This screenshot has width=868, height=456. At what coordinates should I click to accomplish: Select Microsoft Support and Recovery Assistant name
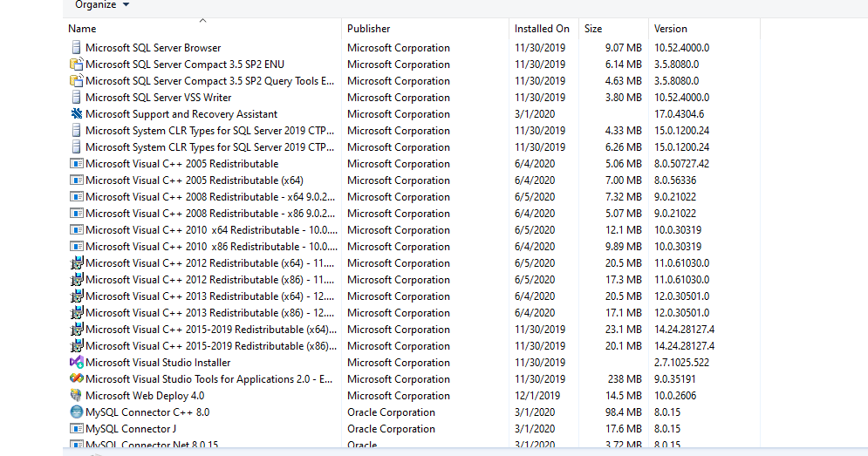click(x=181, y=114)
